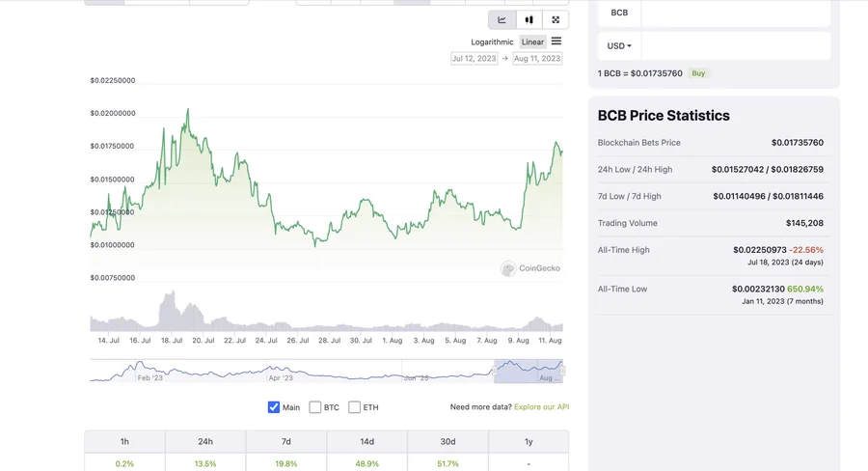The height and width of the screenshot is (471, 868).
Task: Open the Jul 12, 2023 start date picker
Action: tap(475, 59)
